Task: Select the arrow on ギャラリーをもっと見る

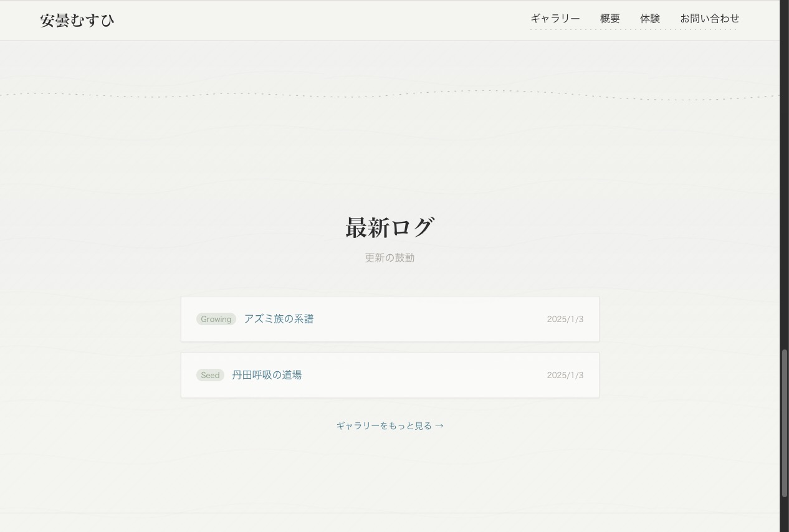Action: (x=440, y=425)
